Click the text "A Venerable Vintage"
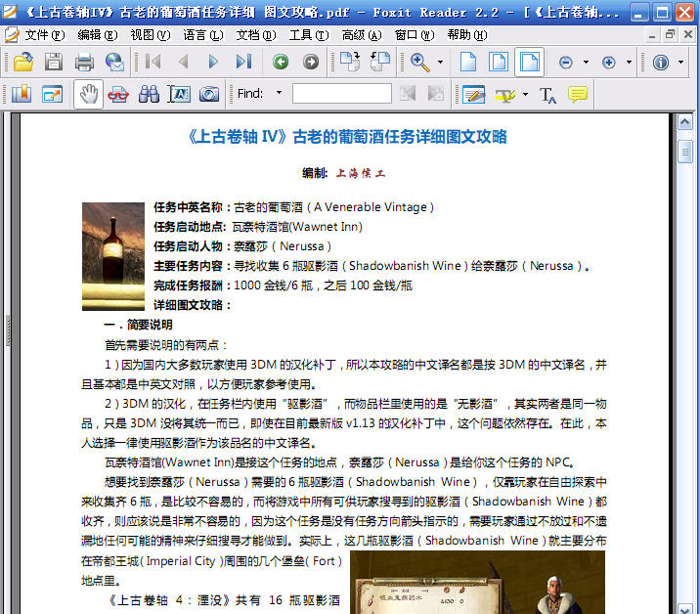 click(371, 207)
